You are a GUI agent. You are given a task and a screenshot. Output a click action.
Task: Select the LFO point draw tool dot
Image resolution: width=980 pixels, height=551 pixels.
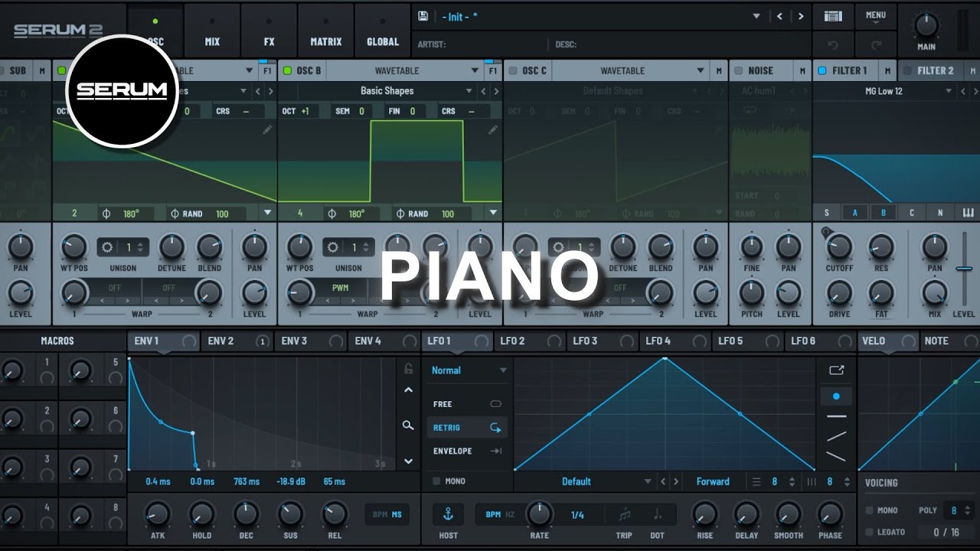point(836,396)
